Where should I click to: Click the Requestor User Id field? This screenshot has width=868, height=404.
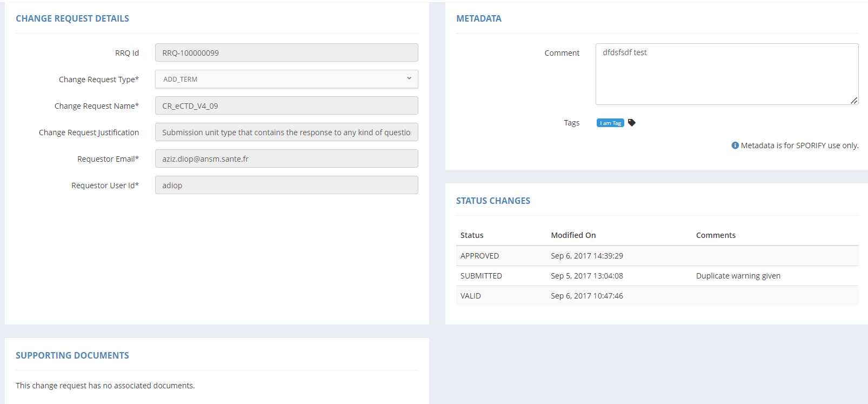[286, 185]
